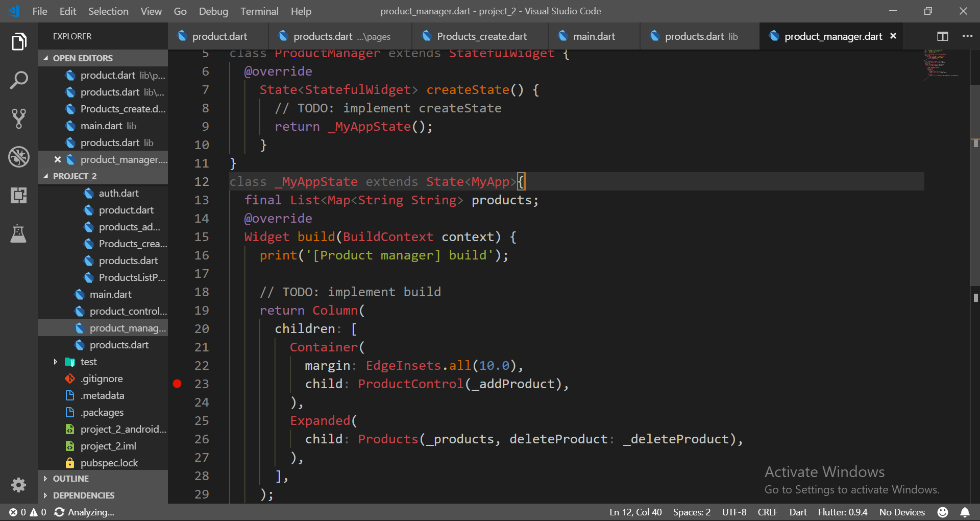Close the product_manager.dart editor tab

(893, 36)
